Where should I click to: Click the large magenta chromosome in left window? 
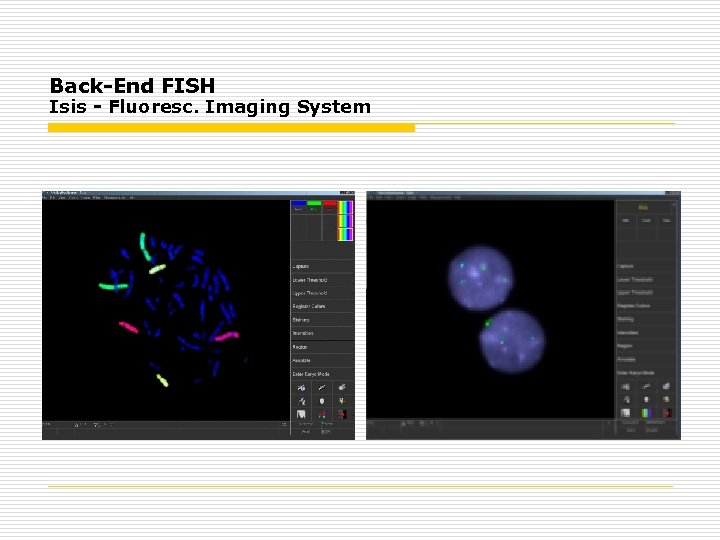tap(226, 337)
